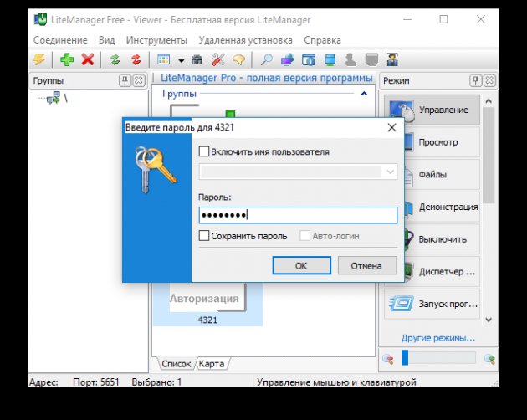Open the tools and wrench settings icon

pyautogui.click(x=217, y=60)
